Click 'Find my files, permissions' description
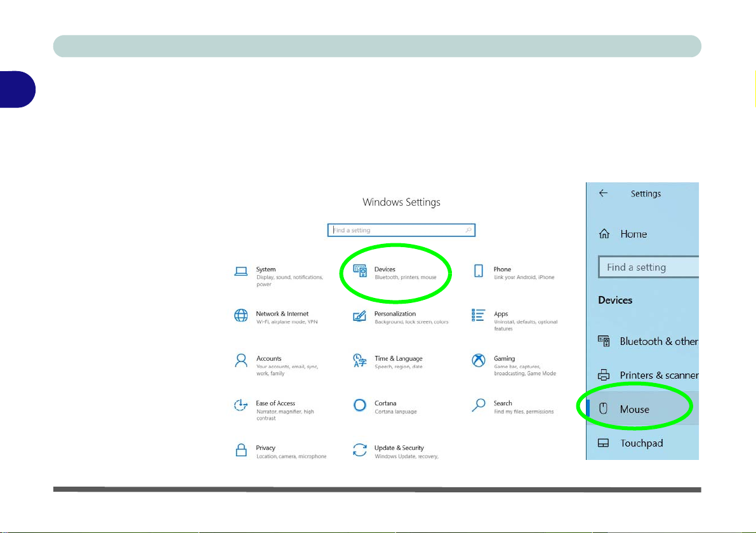The width and height of the screenshot is (756, 533). (524, 412)
